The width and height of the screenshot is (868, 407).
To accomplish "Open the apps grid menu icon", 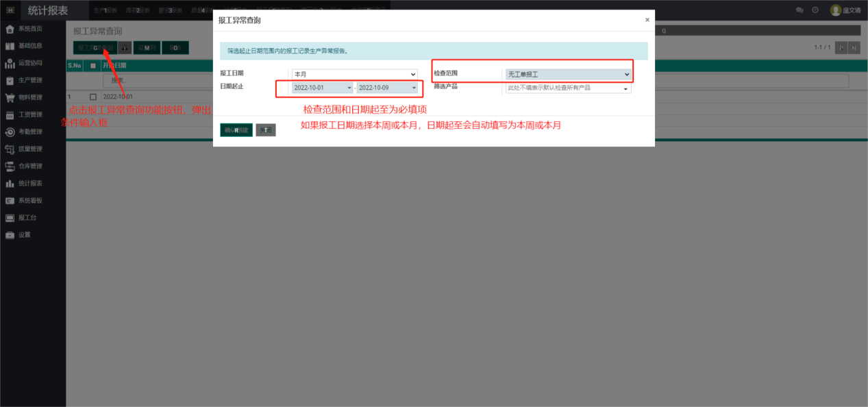I will coord(10,10).
